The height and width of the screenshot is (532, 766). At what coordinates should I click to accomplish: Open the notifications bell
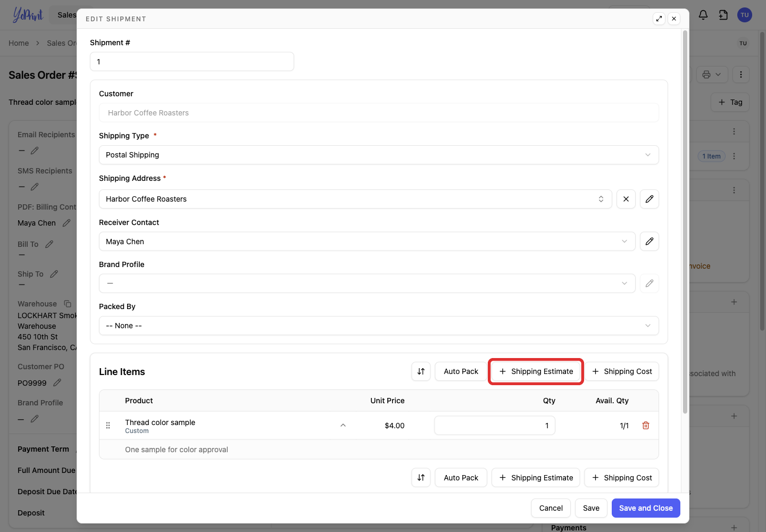click(703, 15)
